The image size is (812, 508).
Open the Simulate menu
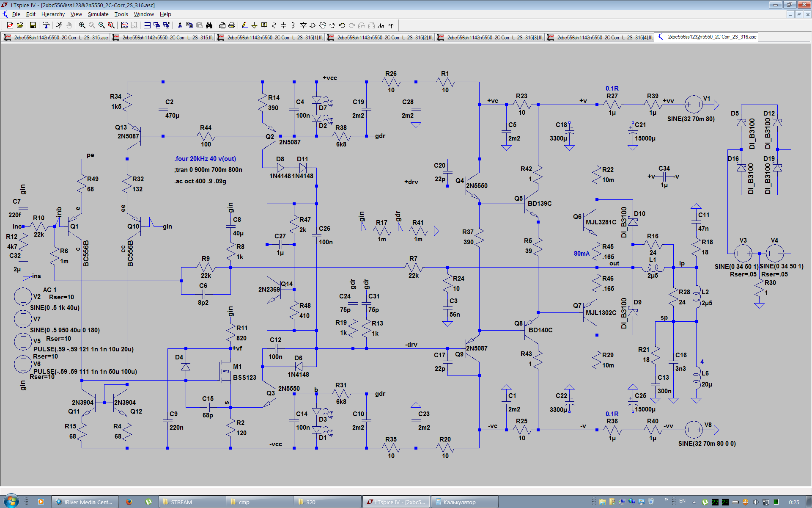point(98,14)
